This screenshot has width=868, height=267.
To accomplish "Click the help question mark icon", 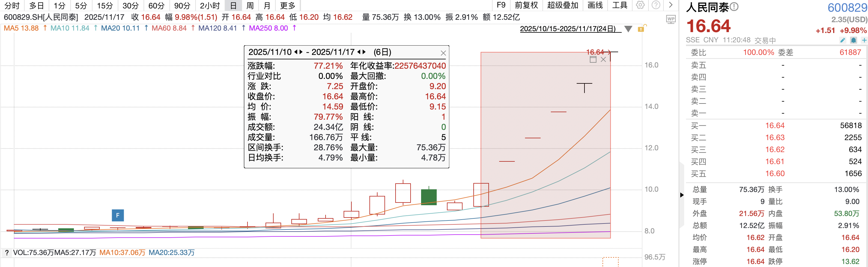I will coord(656,5).
